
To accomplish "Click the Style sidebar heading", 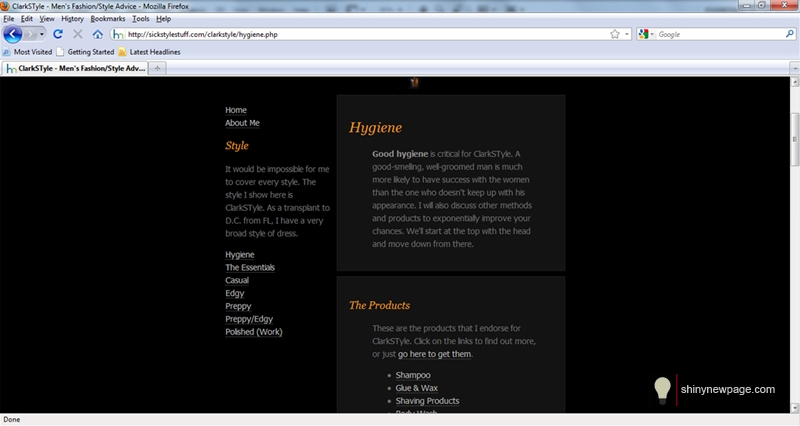I will (x=237, y=145).
